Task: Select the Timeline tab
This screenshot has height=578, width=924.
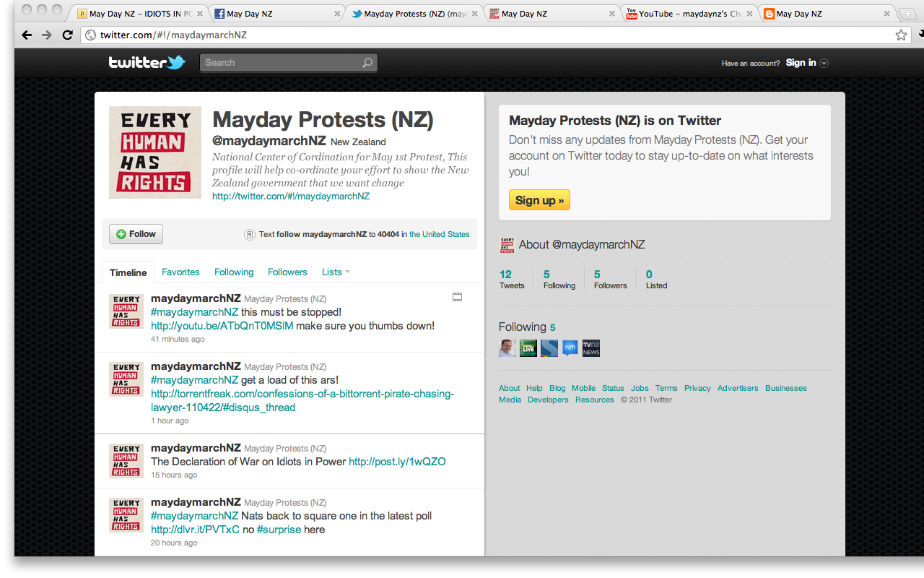Action: [x=128, y=272]
